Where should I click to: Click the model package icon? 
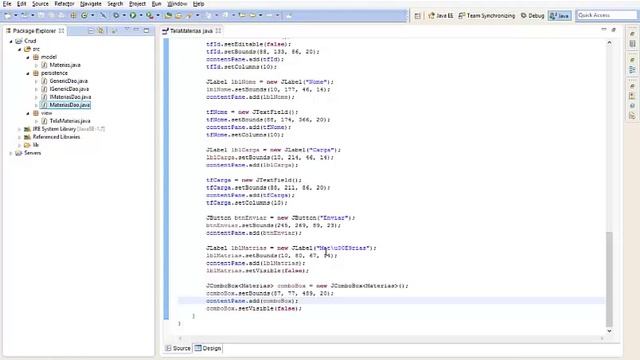pos(36,57)
